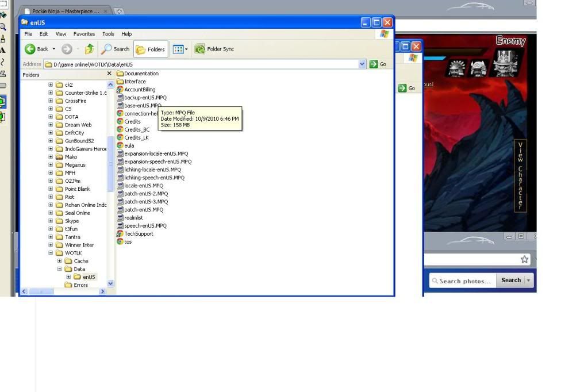Viewport: 588px width, 392px height.
Task: Bookmark page with the star icon
Action: click(525, 259)
